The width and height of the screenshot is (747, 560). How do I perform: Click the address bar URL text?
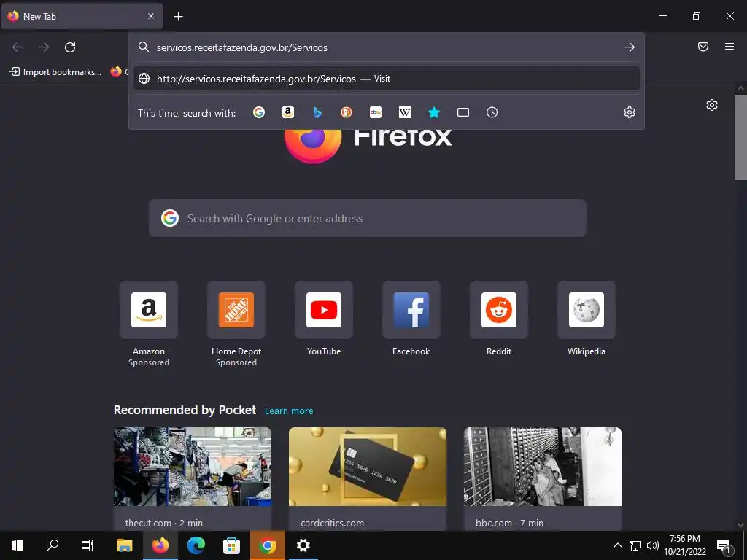pos(242,47)
